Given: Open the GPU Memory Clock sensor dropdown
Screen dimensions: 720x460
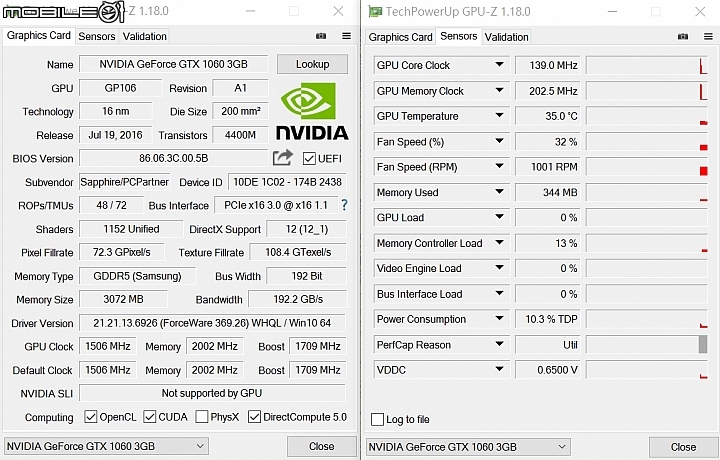Looking at the screenshot, I should pos(499,90).
